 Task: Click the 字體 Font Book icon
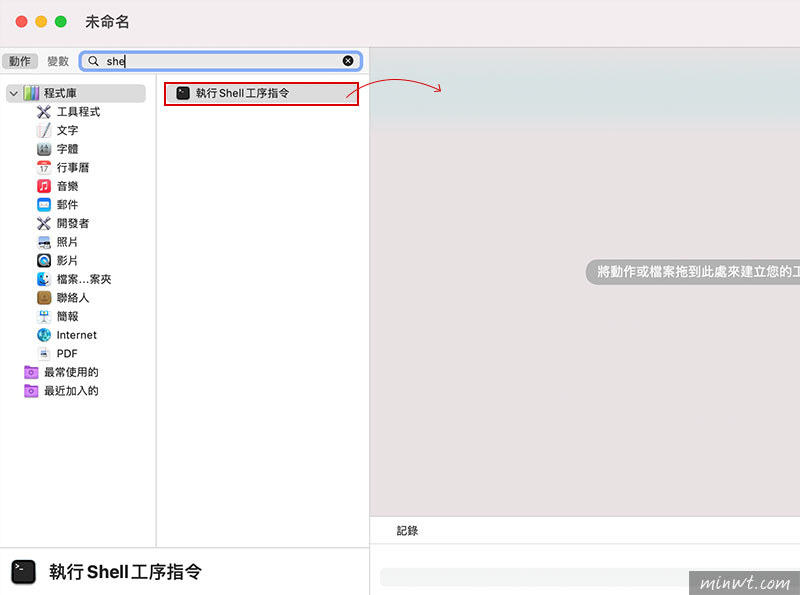[44, 149]
